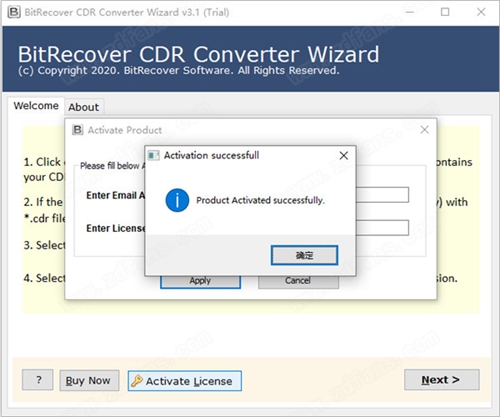Close the CDR Converter Wizard main window

(x=481, y=12)
